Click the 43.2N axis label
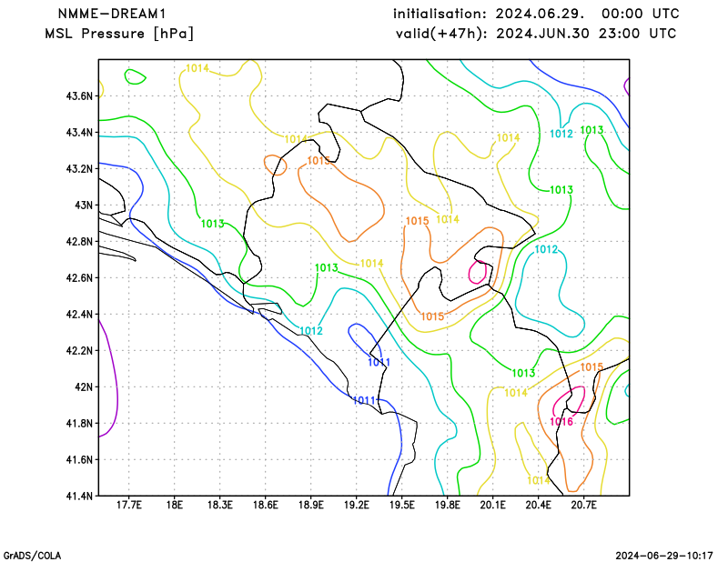 (79, 168)
